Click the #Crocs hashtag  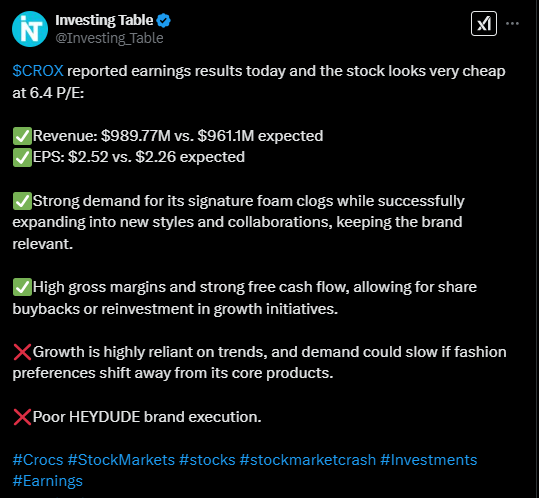pyautogui.click(x=38, y=460)
